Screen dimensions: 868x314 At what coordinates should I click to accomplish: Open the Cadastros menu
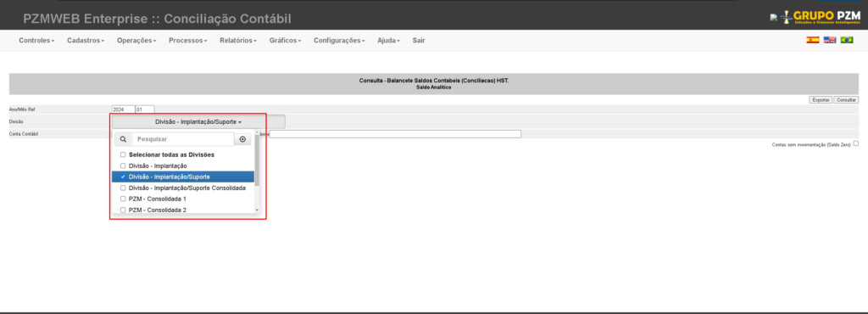[86, 41]
